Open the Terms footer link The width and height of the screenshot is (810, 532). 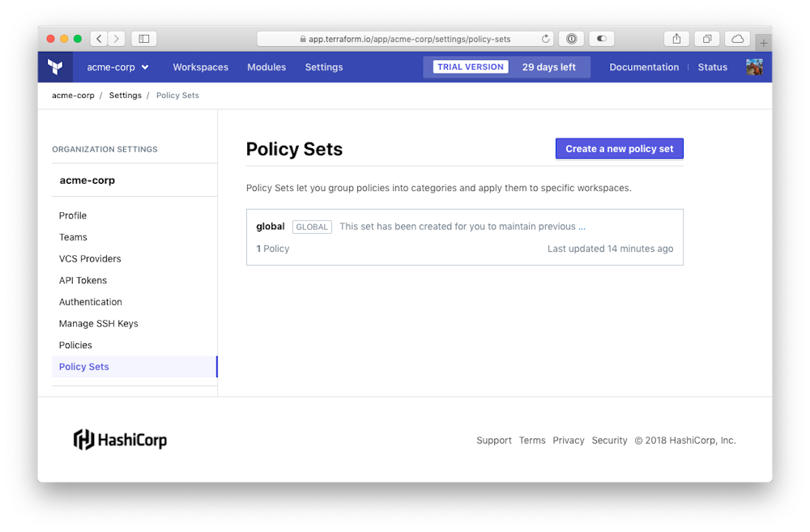pos(532,440)
